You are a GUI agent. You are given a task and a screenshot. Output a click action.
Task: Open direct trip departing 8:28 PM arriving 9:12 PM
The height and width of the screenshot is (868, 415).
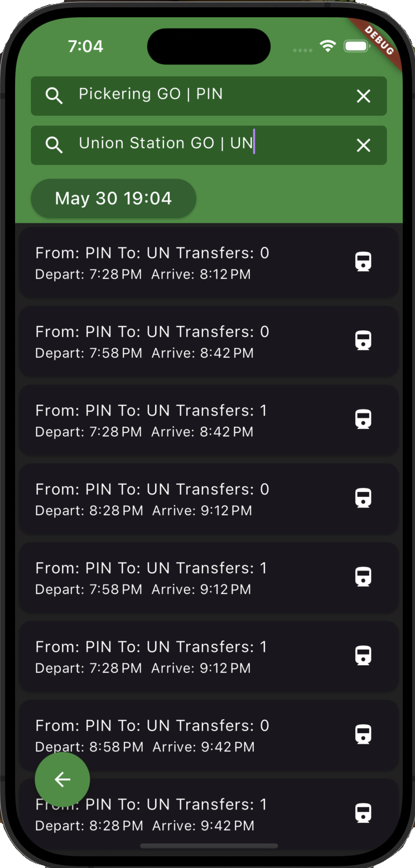click(184, 499)
